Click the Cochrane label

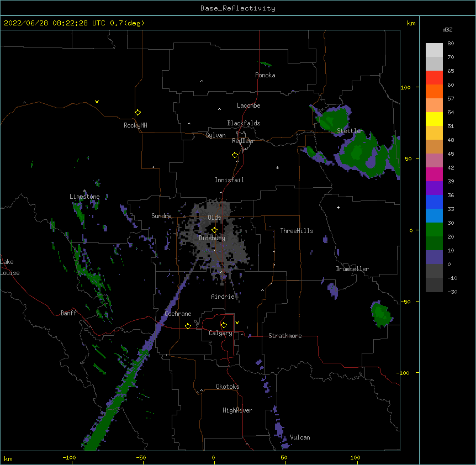pos(178,314)
